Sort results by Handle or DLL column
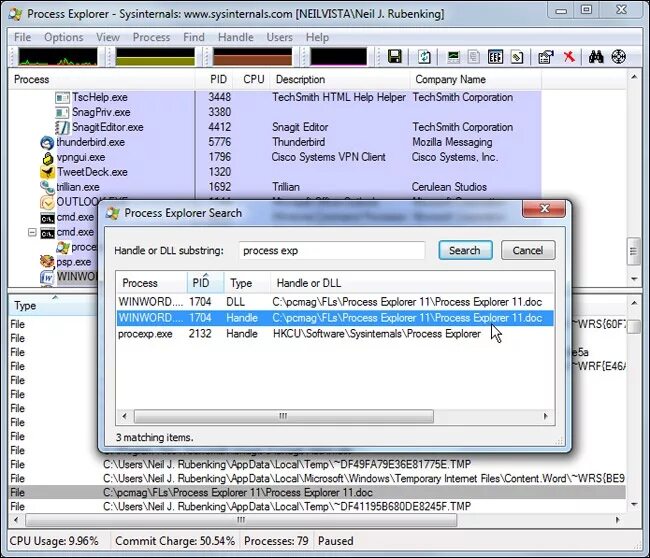This screenshot has height=558, width=650. (412, 283)
